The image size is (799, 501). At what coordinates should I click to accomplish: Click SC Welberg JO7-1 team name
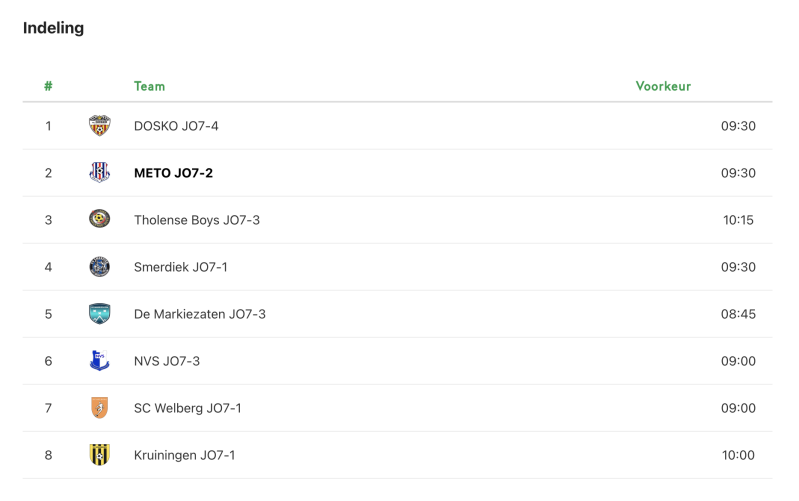coord(187,408)
